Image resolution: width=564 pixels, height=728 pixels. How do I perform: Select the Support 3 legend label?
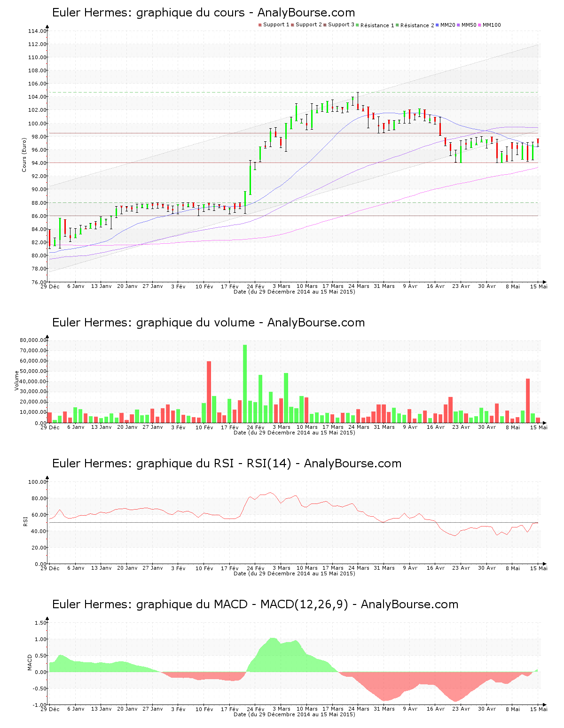pyautogui.click(x=341, y=25)
